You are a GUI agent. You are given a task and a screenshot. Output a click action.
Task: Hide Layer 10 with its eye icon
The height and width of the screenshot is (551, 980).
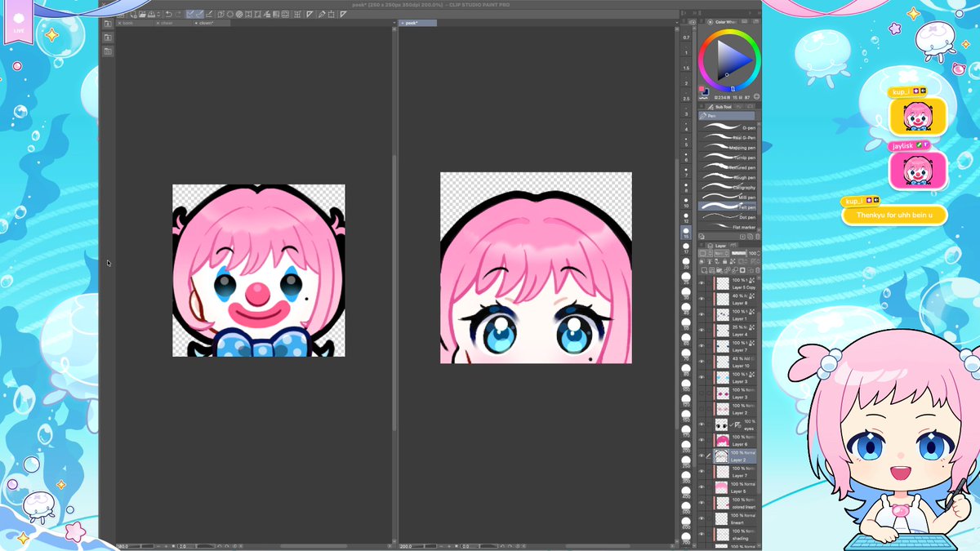point(702,361)
